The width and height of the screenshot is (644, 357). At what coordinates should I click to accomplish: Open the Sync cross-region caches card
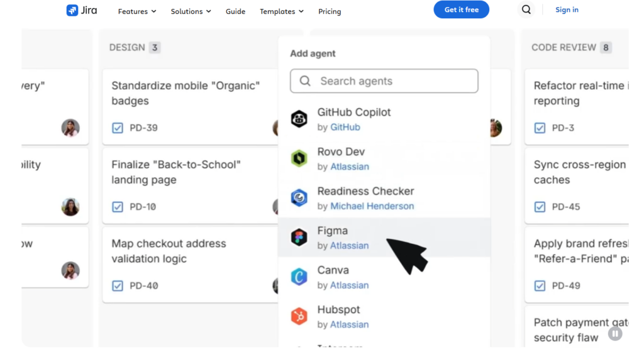(577, 186)
